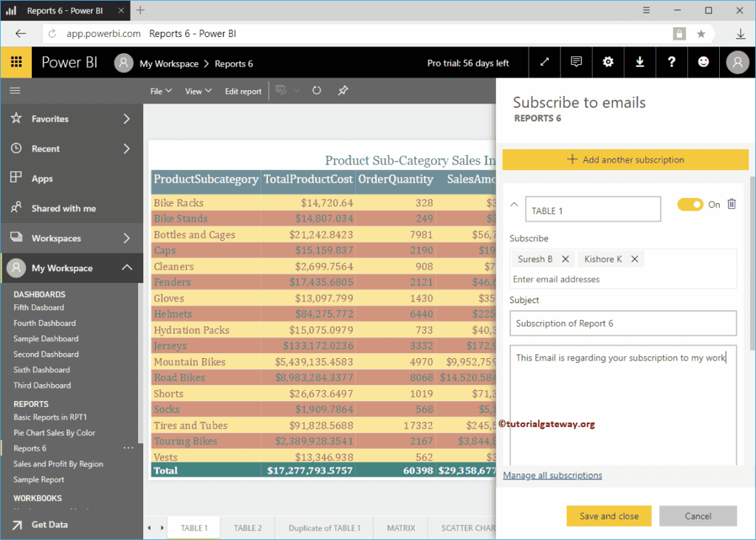Viewport: 756px width, 540px height.
Task: Open the File menu dropdown
Action: point(161,92)
